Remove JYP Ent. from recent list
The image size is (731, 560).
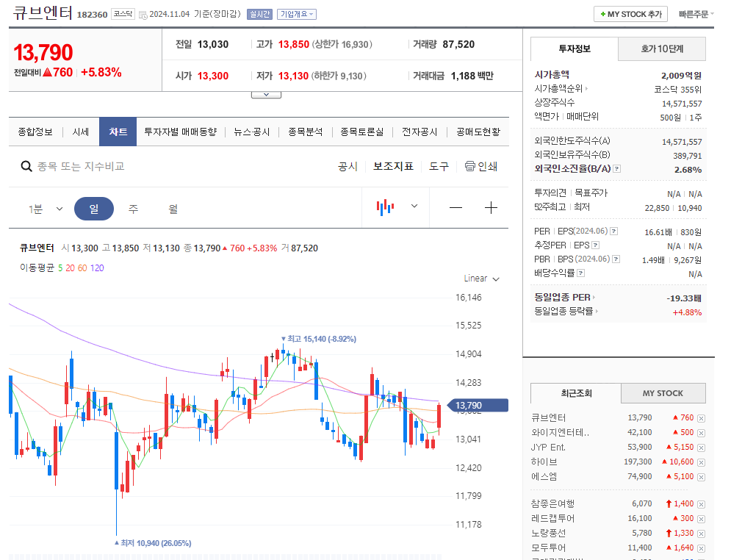(x=701, y=448)
